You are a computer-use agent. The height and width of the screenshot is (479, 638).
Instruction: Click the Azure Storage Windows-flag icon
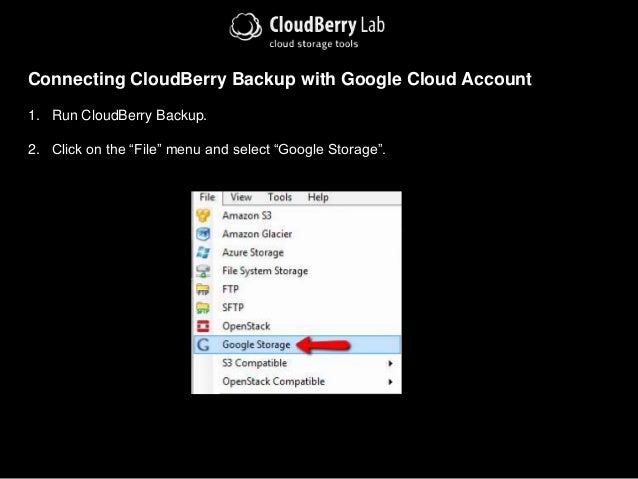(x=203, y=252)
